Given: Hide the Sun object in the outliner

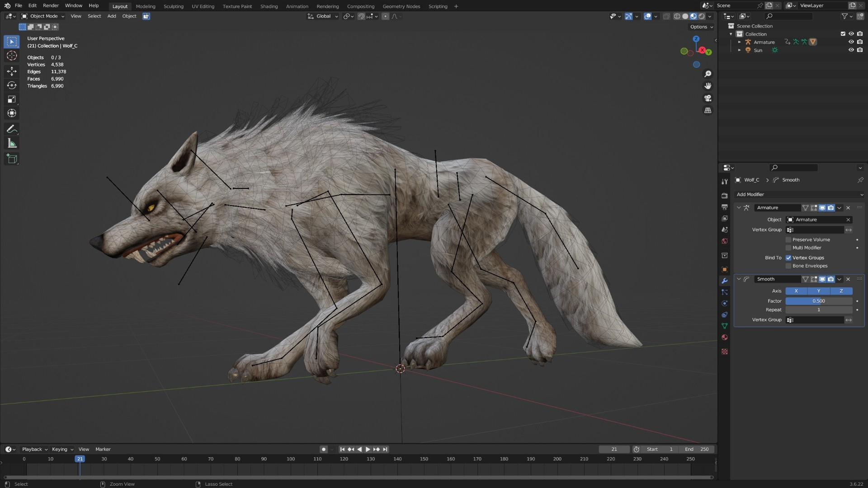Looking at the screenshot, I should coord(851,50).
